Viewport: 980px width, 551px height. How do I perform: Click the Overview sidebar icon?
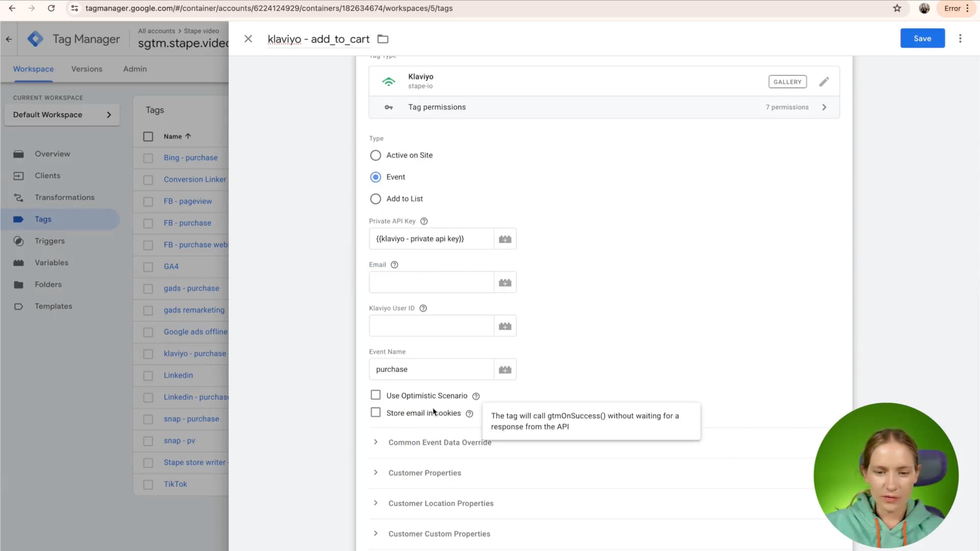tap(19, 154)
